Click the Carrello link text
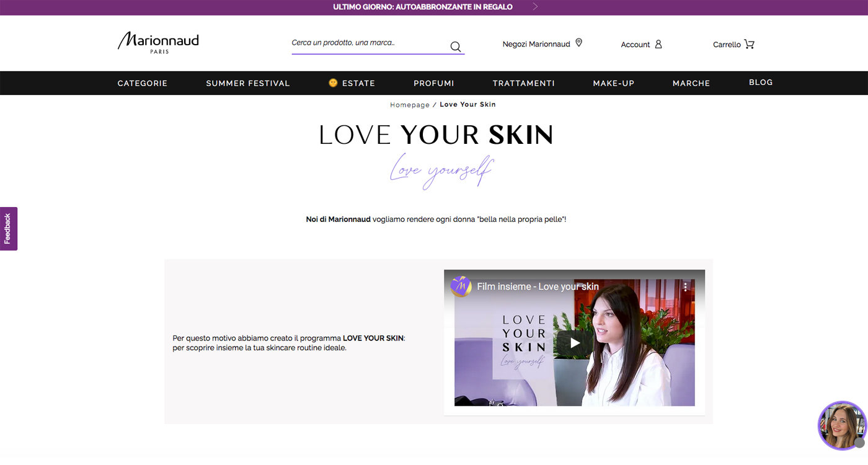 click(x=727, y=45)
